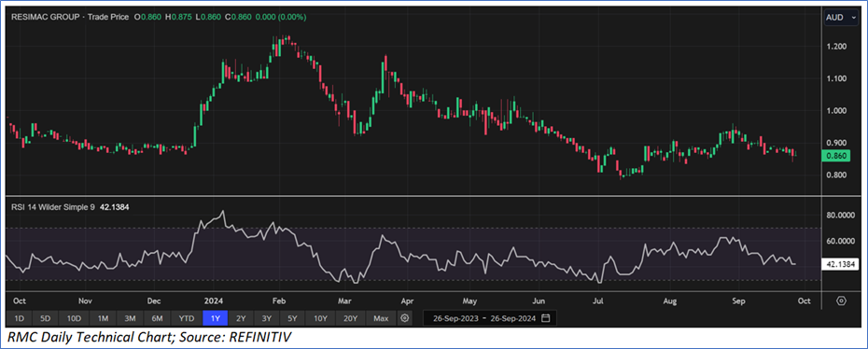
Task: Click the RESIMAC GROUP Trade Price label
Action: (70, 17)
